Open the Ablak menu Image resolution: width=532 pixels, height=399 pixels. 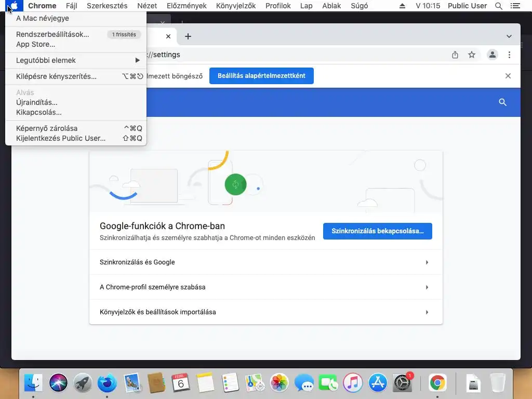(x=331, y=6)
